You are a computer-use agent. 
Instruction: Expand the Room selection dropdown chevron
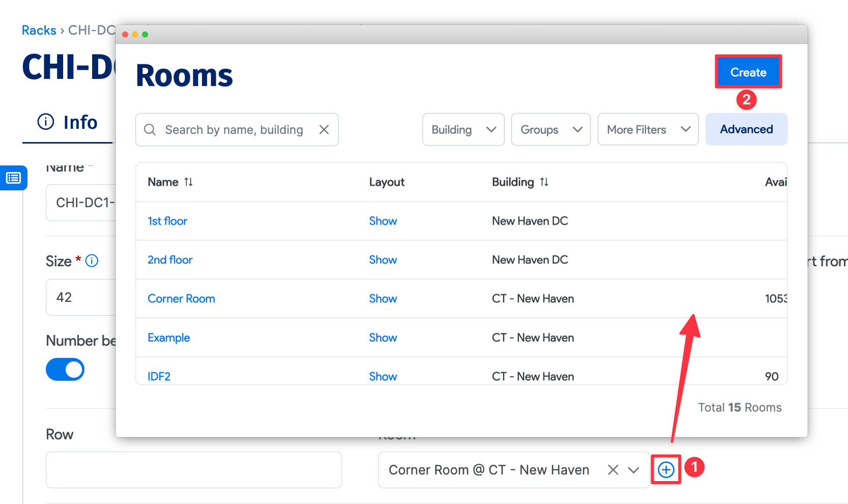click(x=633, y=470)
